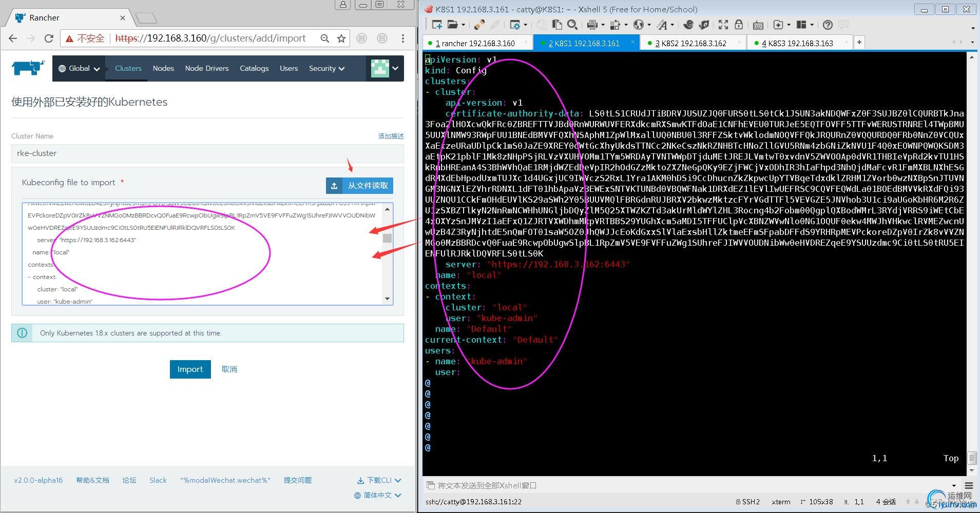Click the Font 'A' icon in Xshell toolbar
This screenshot has width=980, height=513.
click(x=662, y=25)
